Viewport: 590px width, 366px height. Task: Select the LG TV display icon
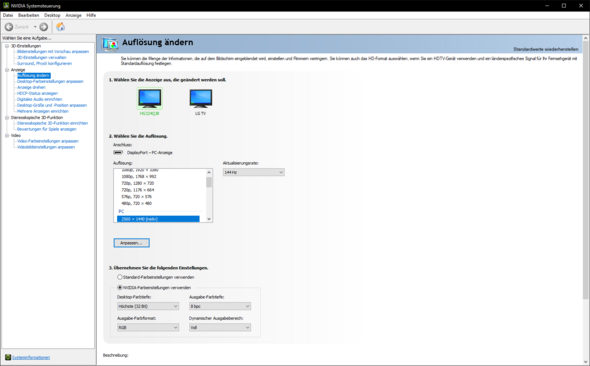click(201, 99)
